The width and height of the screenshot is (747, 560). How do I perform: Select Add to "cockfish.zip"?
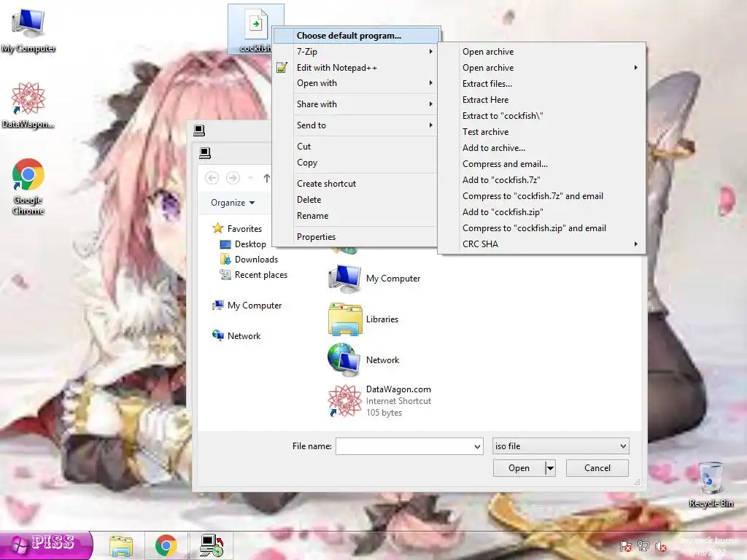542,212
